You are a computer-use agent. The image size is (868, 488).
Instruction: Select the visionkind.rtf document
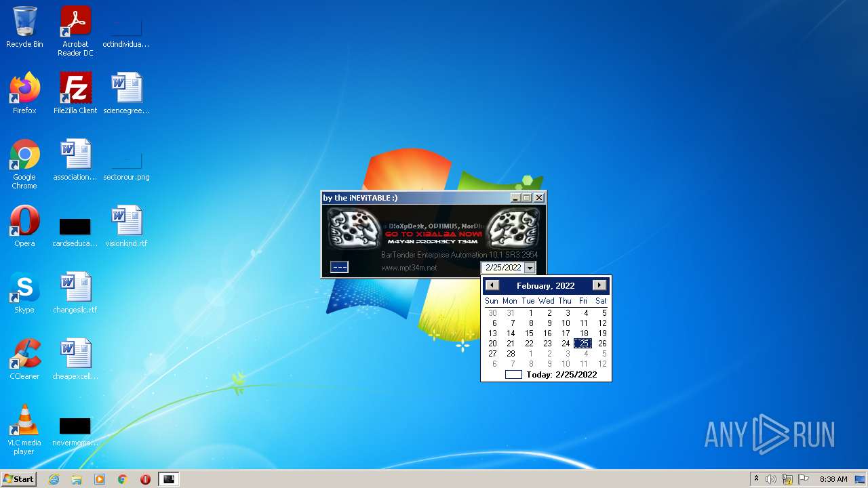coord(126,226)
